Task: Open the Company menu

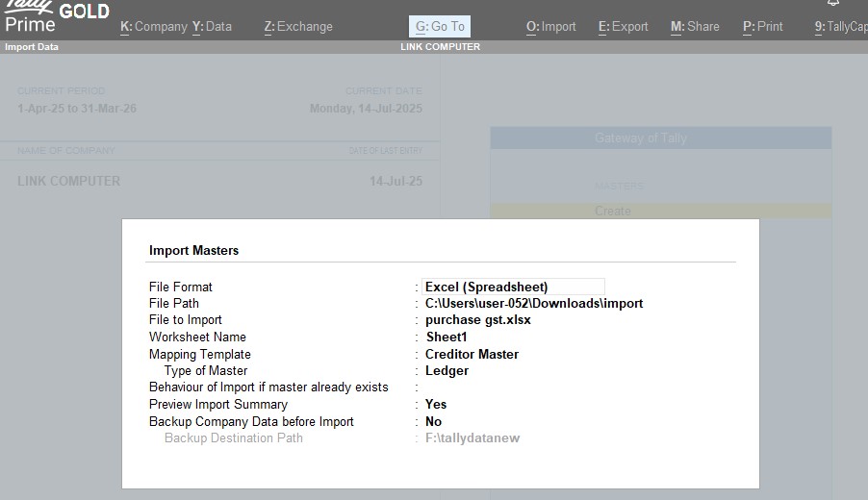Action: click(154, 27)
